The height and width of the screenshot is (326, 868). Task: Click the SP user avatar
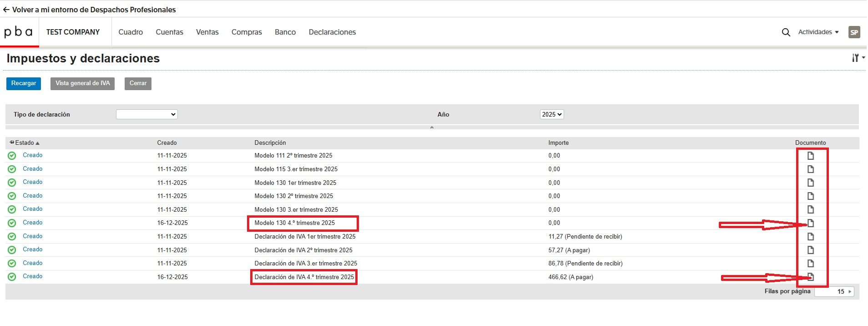tap(854, 32)
